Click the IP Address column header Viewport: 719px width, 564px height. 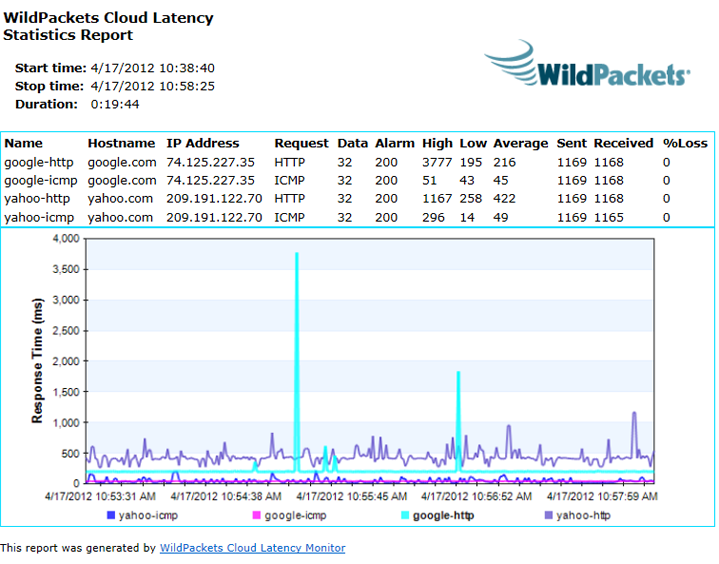(x=203, y=143)
